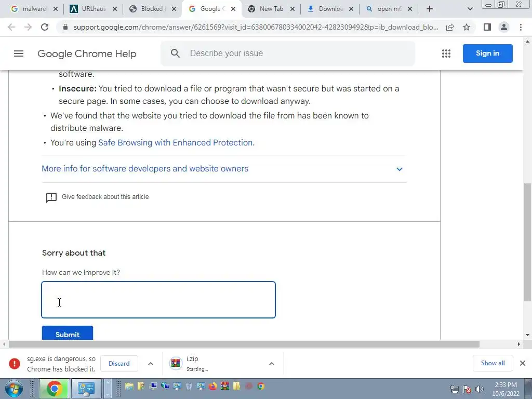
Task: Open i.zip download options arrow
Action: pyautogui.click(x=272, y=364)
